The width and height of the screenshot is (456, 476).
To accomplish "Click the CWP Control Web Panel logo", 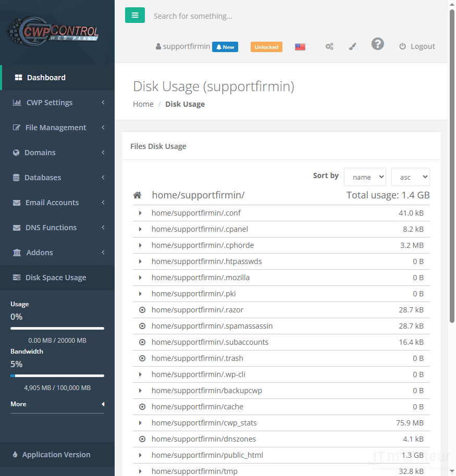I will point(53,32).
